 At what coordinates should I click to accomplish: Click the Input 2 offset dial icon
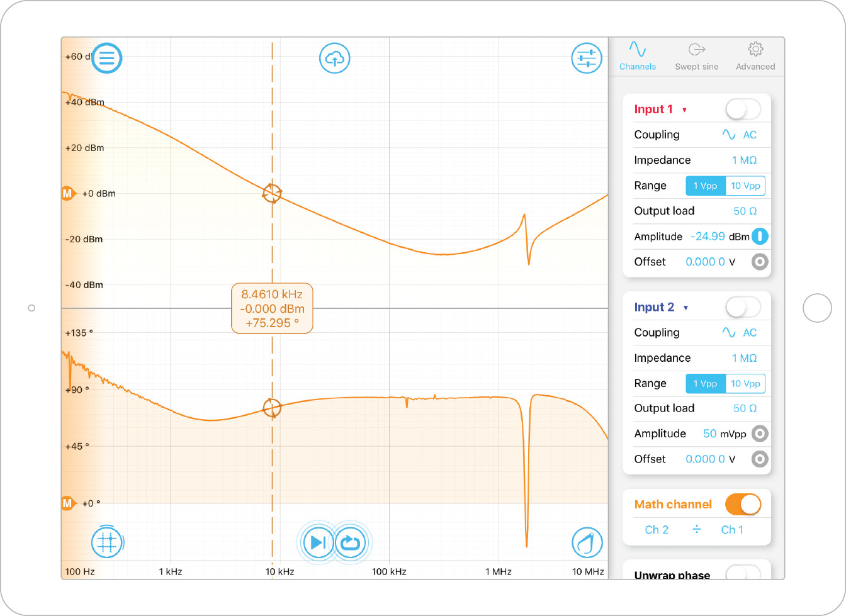(x=760, y=459)
